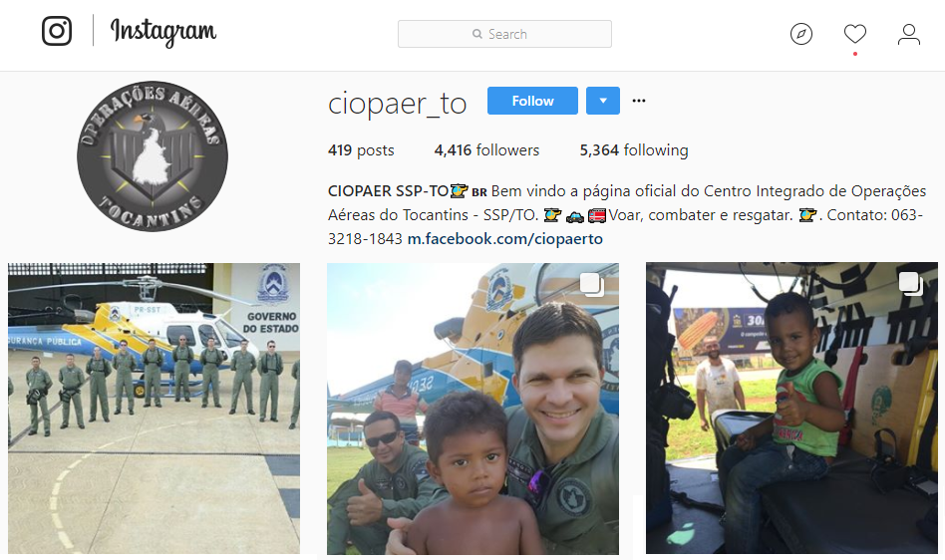Focus the Search input field
The height and width of the screenshot is (560, 945).
tap(504, 34)
